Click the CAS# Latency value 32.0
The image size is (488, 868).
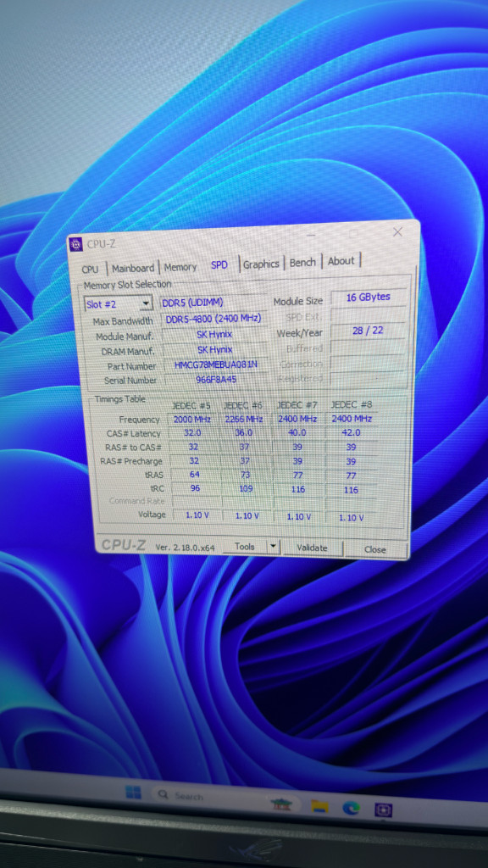tap(192, 433)
